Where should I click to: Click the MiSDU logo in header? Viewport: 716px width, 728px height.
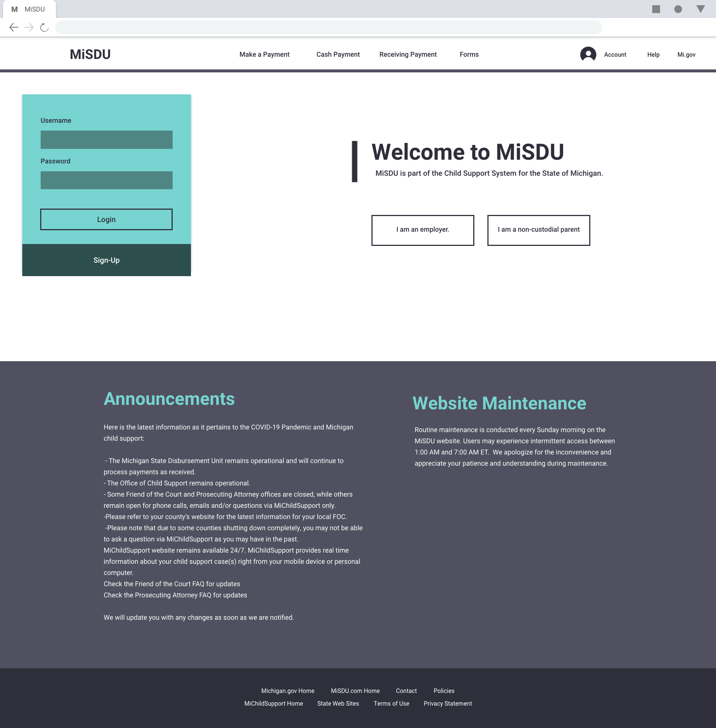[90, 54]
